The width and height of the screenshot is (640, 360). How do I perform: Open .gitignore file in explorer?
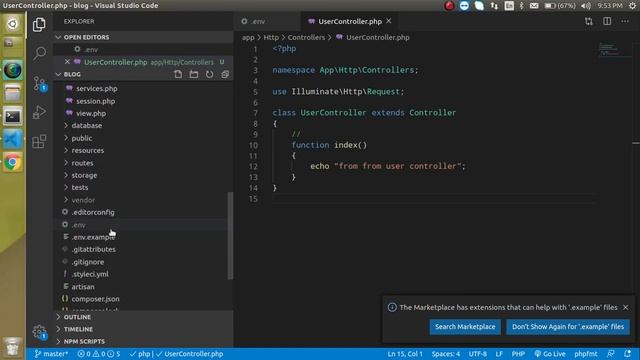(88, 262)
